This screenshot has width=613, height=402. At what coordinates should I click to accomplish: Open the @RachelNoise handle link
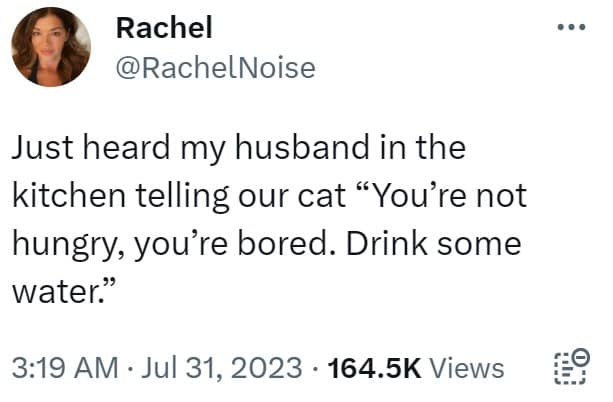[216, 67]
